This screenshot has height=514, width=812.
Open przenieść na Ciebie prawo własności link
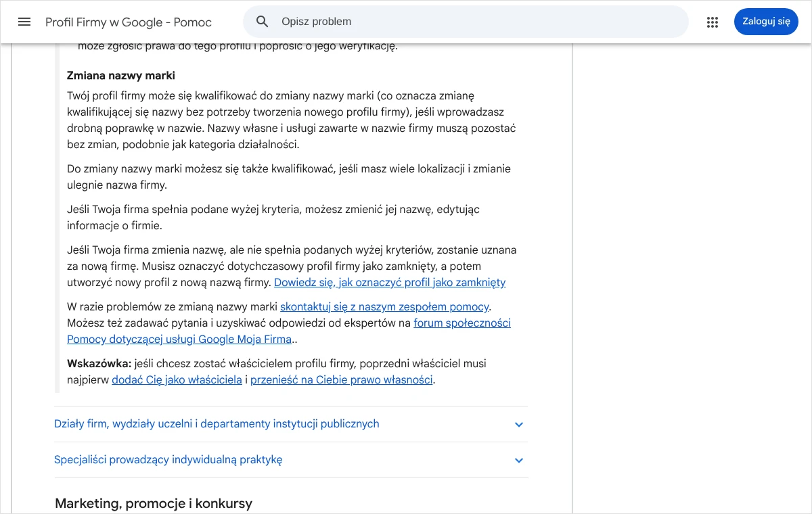[x=342, y=380]
